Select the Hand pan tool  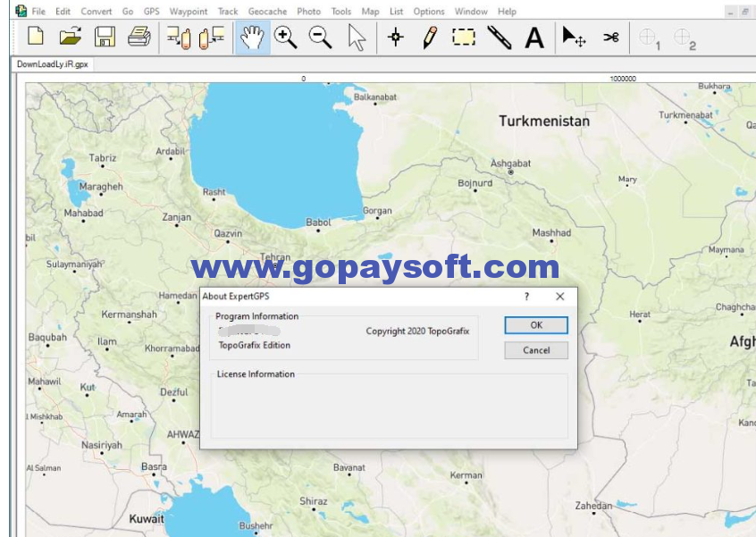pos(252,38)
